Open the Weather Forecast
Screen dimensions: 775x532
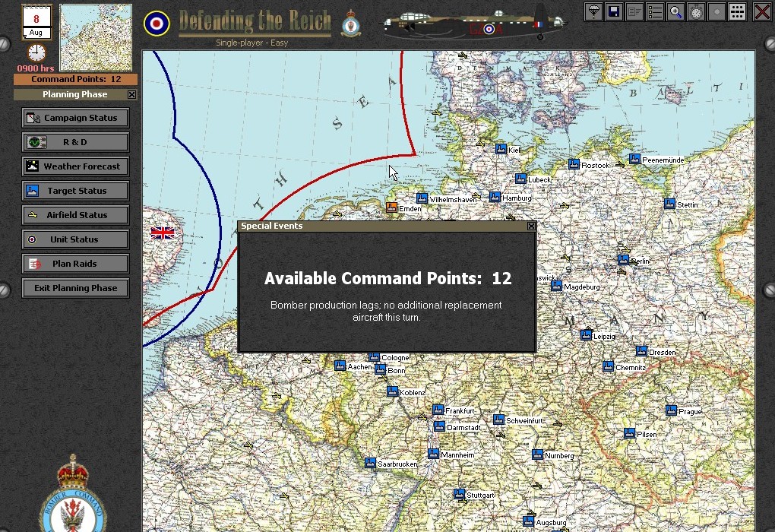(x=76, y=166)
